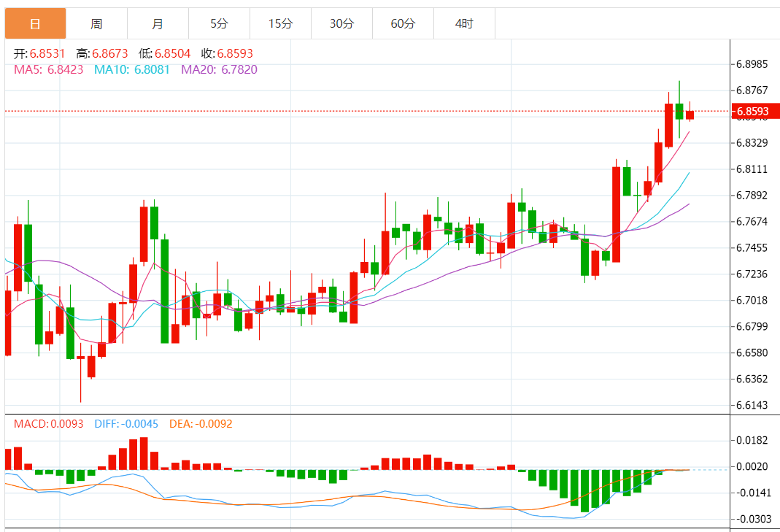Click the MA5: 6.8423 indicator label
780x532 pixels.
(49, 69)
